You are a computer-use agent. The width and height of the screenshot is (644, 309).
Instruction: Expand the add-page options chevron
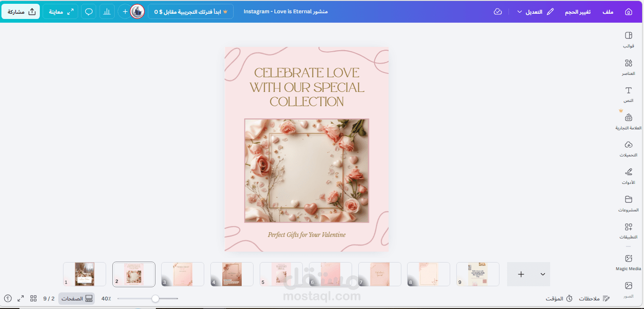[543, 274]
